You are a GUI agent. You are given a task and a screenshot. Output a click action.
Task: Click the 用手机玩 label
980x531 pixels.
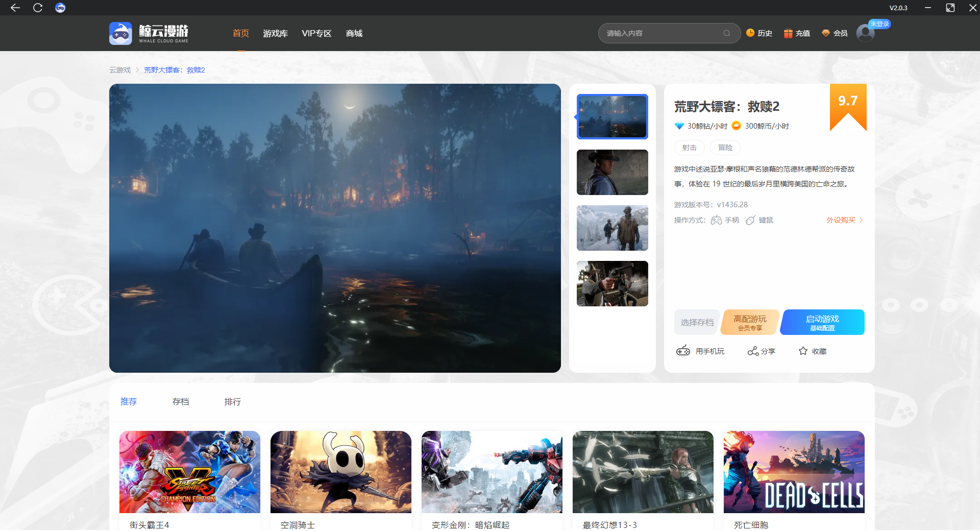(x=710, y=351)
